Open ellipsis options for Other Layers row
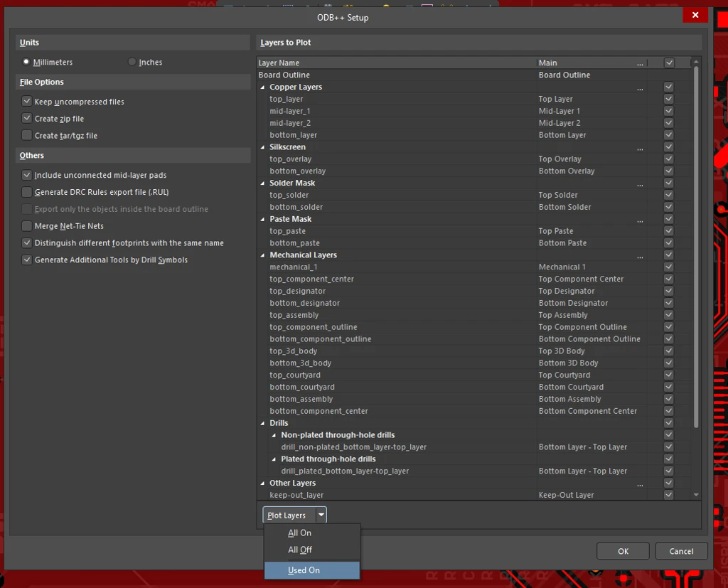Screen dimensions: 728x588 tap(641, 484)
